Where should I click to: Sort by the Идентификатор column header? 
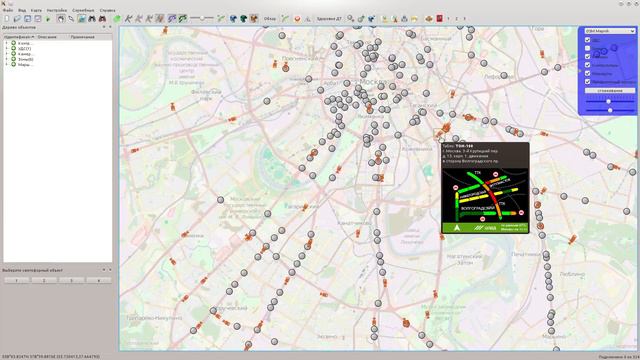click(x=19, y=37)
